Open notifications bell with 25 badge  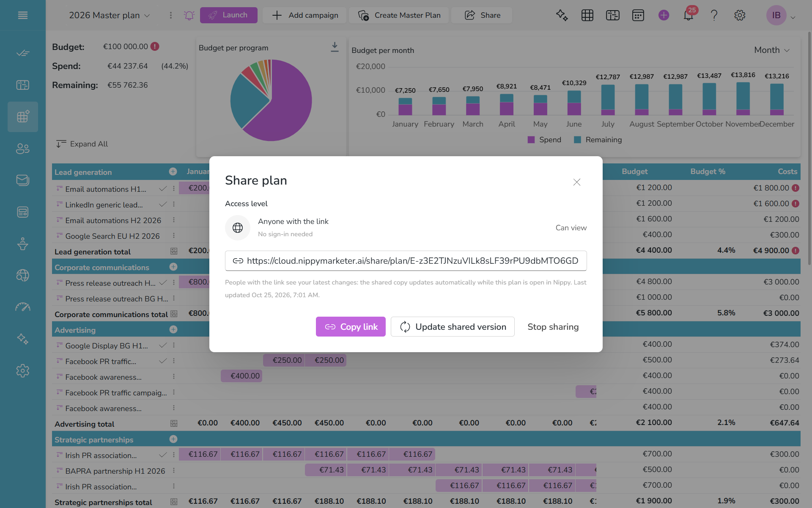pos(689,15)
